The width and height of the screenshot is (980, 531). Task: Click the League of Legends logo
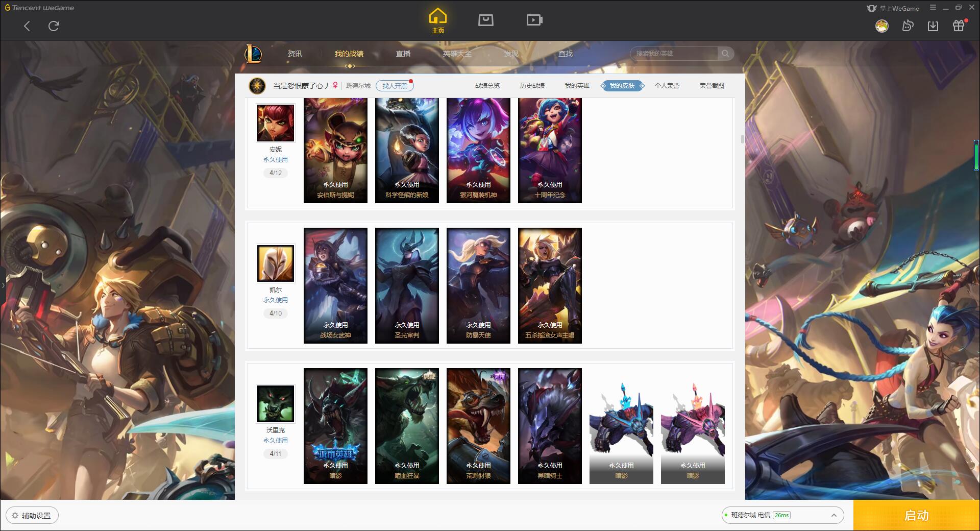coord(253,54)
